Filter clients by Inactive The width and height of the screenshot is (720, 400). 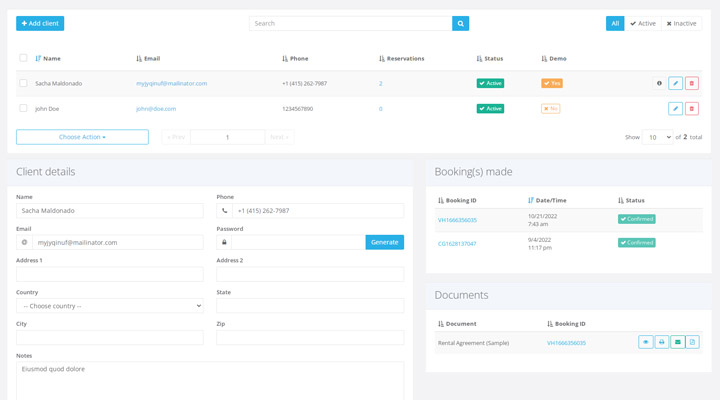pyautogui.click(x=681, y=23)
